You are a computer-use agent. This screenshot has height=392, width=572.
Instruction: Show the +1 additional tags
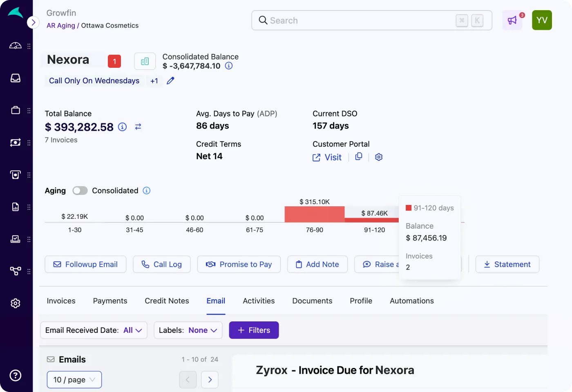(154, 81)
